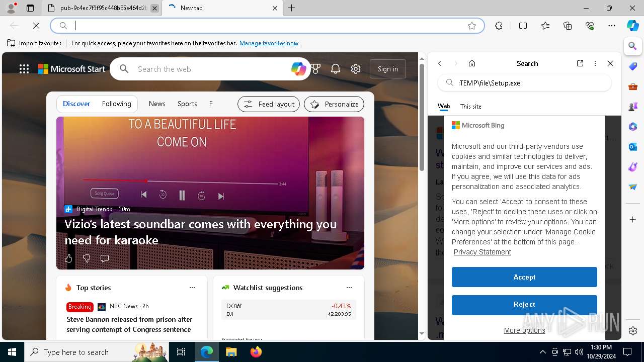
Task: Open Copilot in the toolbar
Action: (x=633, y=26)
